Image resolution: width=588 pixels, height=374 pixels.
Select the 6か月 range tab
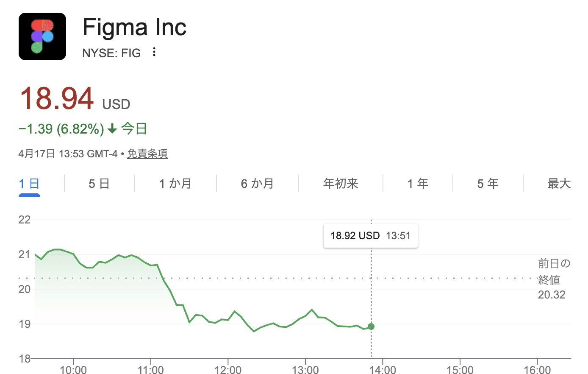click(x=257, y=184)
